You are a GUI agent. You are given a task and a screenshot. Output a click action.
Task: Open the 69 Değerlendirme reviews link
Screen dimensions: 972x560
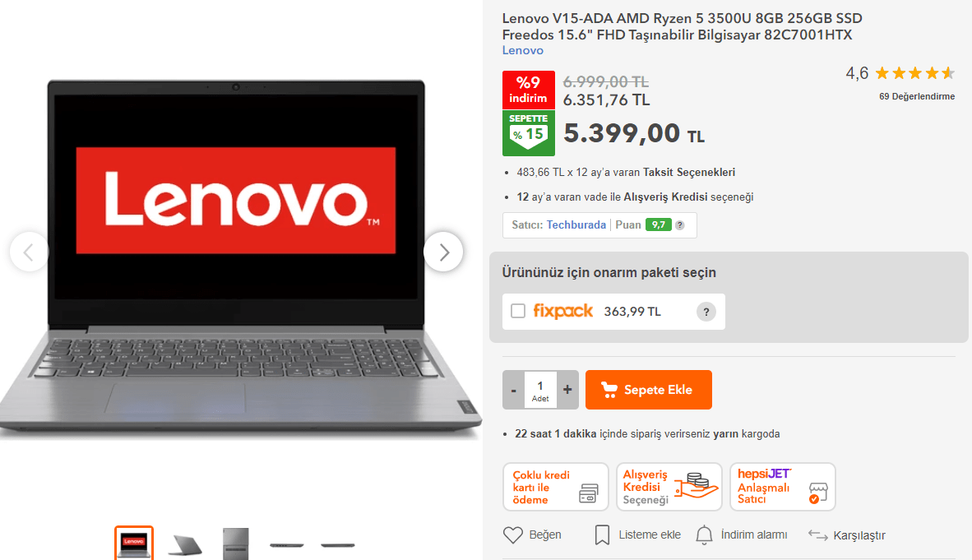coord(917,96)
